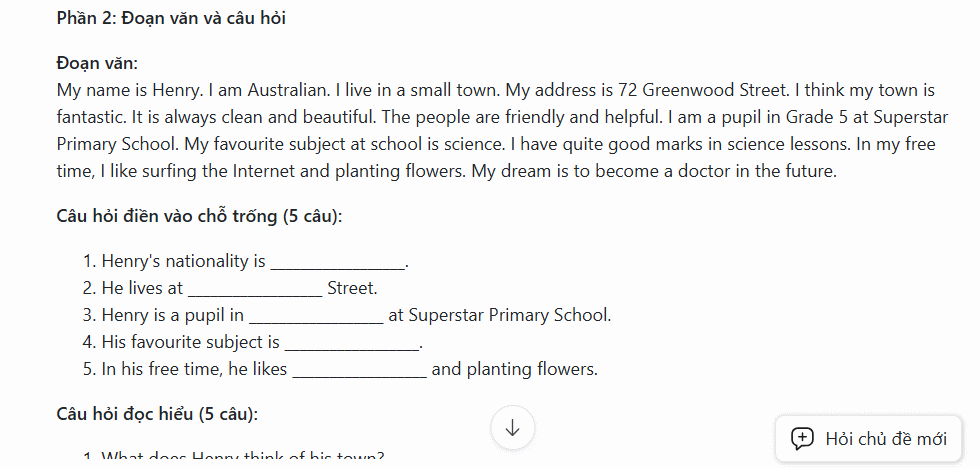Click the word Australian in the passage
This screenshot has height=468, width=980.
click(x=288, y=91)
